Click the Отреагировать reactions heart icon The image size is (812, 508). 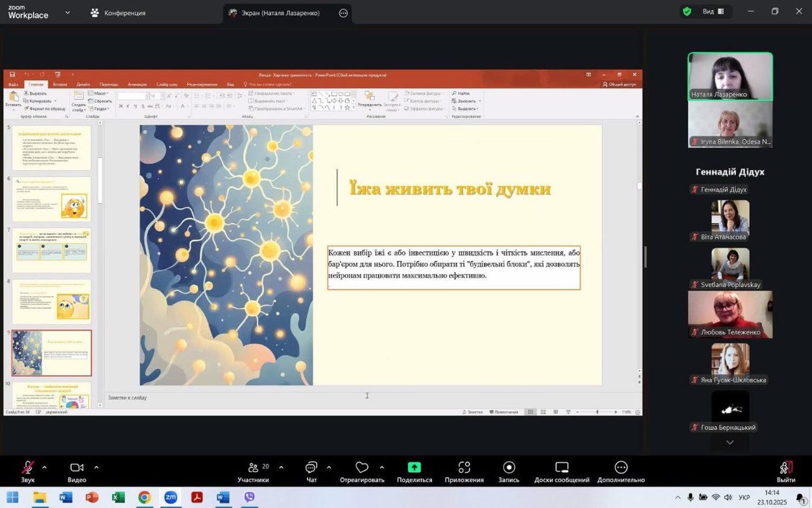[362, 468]
